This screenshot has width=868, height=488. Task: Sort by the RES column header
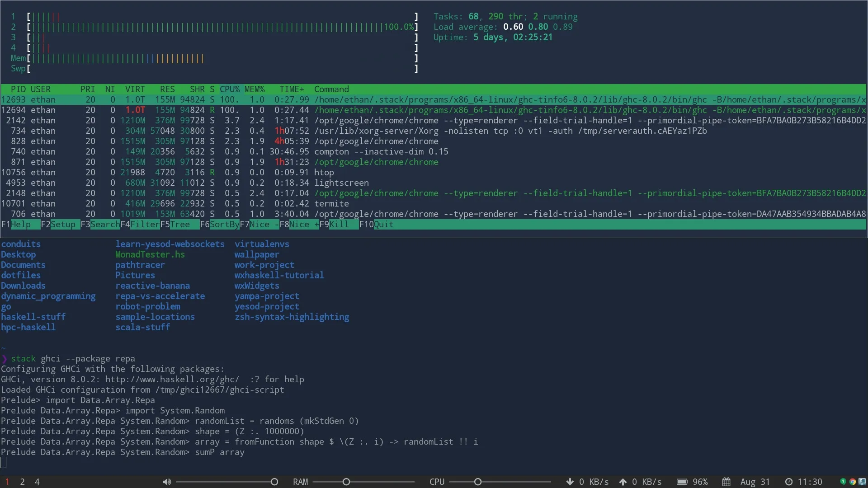pyautogui.click(x=167, y=89)
